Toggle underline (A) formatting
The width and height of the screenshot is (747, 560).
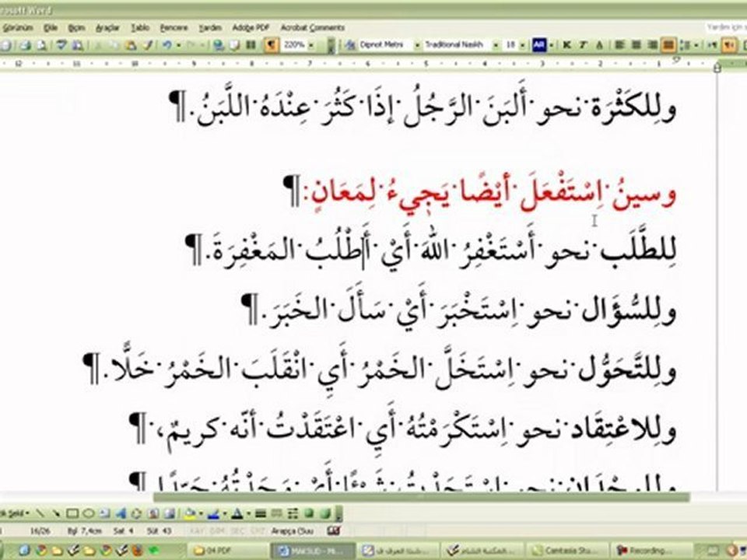tap(600, 45)
